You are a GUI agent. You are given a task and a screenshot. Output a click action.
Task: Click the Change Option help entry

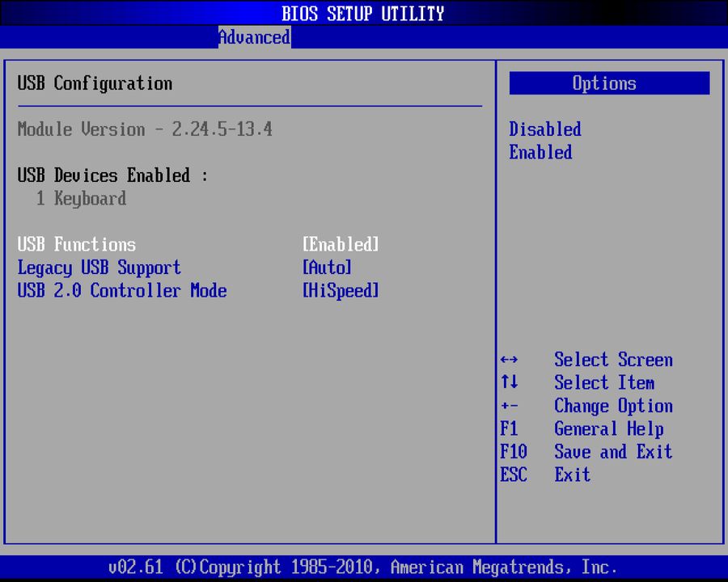tap(613, 406)
